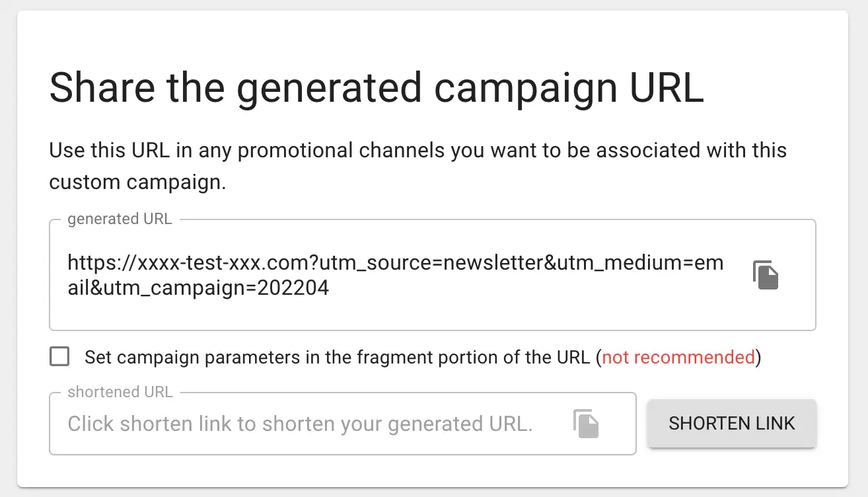
Task: Select the generated campaign URL text
Action: point(395,274)
